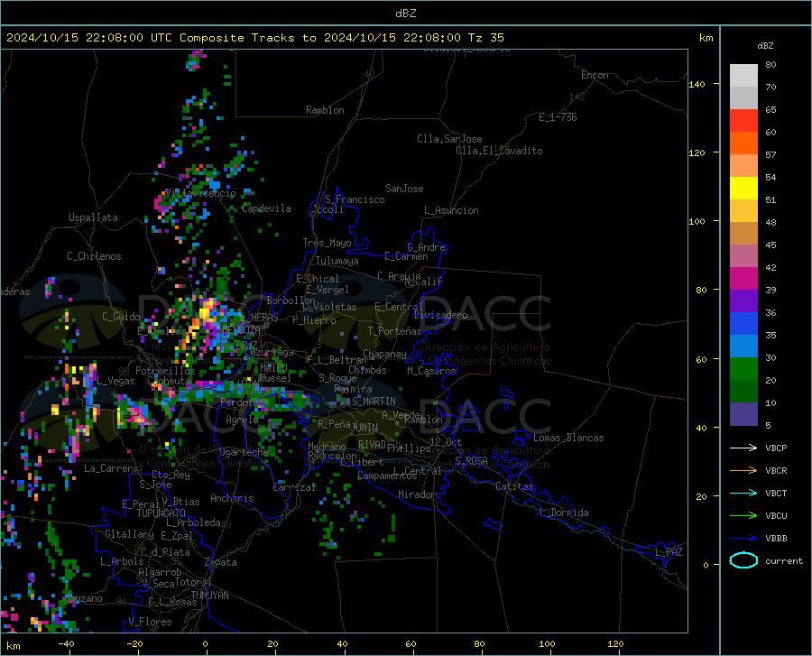Select the red 60–65 dBZ color band
812x656 pixels.
743,121
